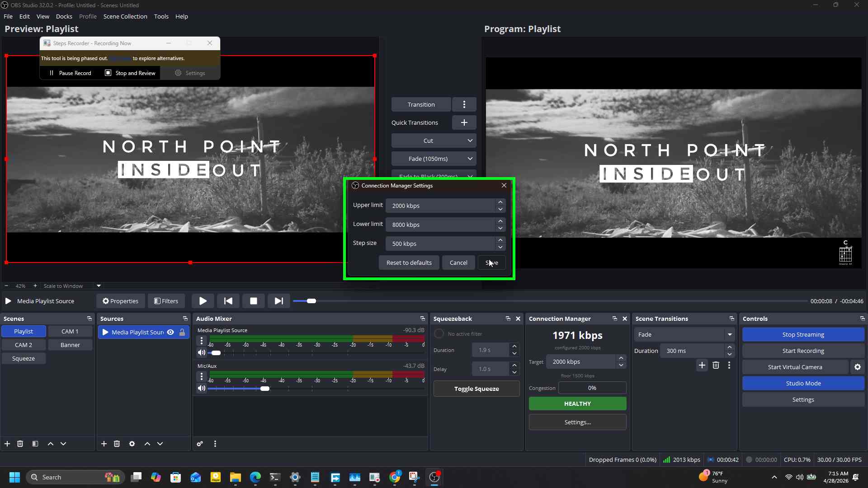Open source properties gear icon

[x=132, y=444]
